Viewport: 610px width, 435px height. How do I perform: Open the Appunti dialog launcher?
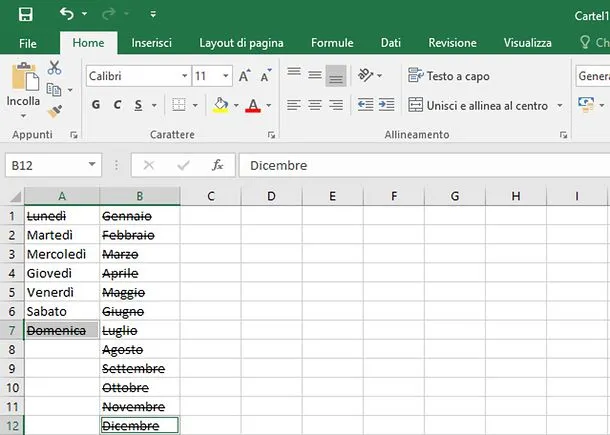coord(74,135)
